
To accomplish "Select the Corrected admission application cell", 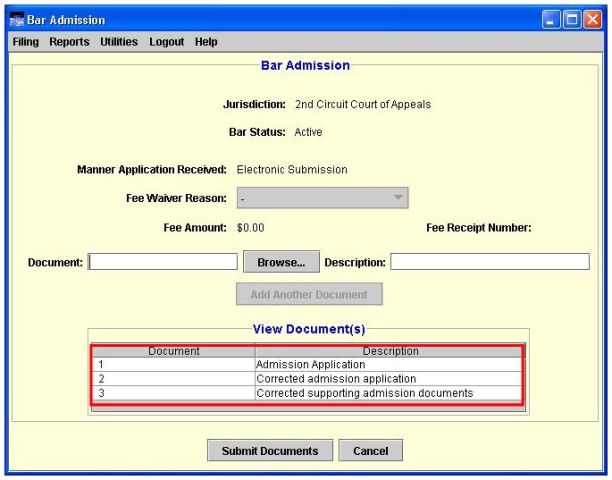I will click(388, 379).
